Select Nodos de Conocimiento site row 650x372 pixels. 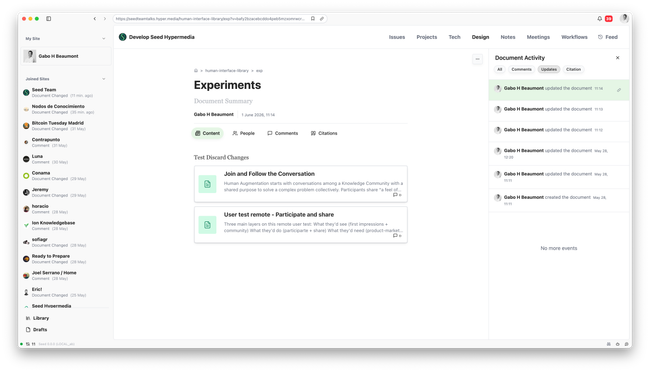coord(66,109)
